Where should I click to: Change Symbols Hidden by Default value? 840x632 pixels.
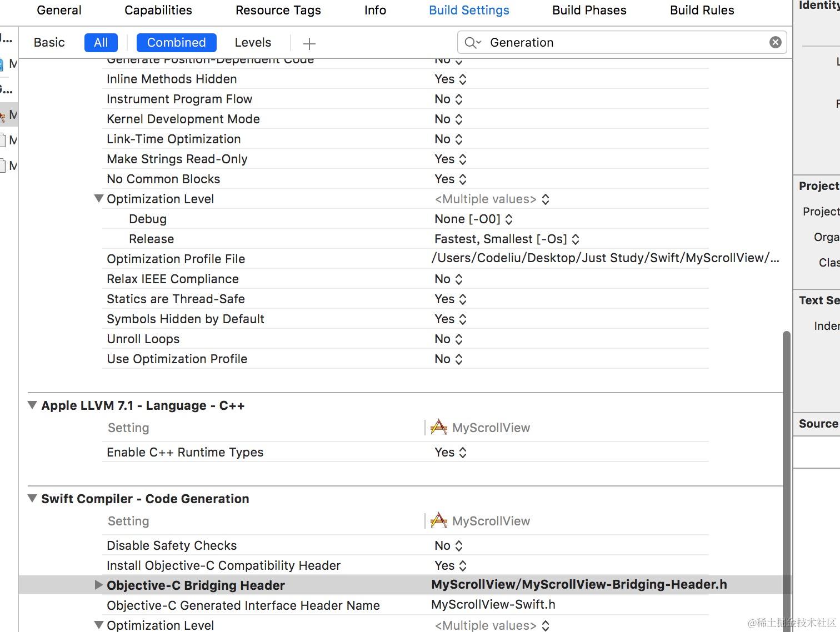point(451,319)
